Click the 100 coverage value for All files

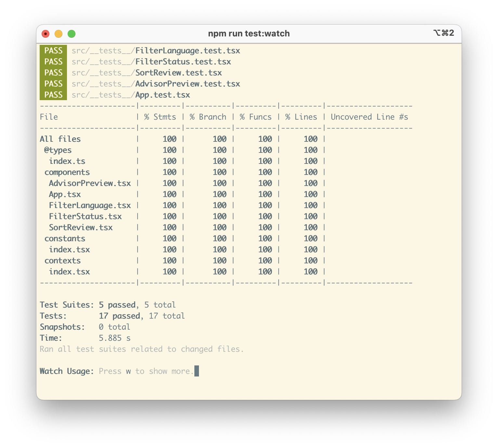click(170, 139)
